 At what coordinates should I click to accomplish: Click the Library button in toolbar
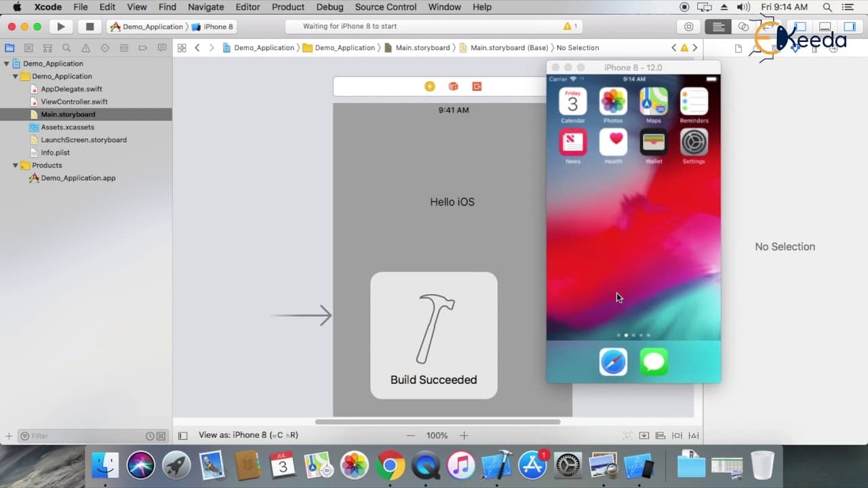coord(689,26)
